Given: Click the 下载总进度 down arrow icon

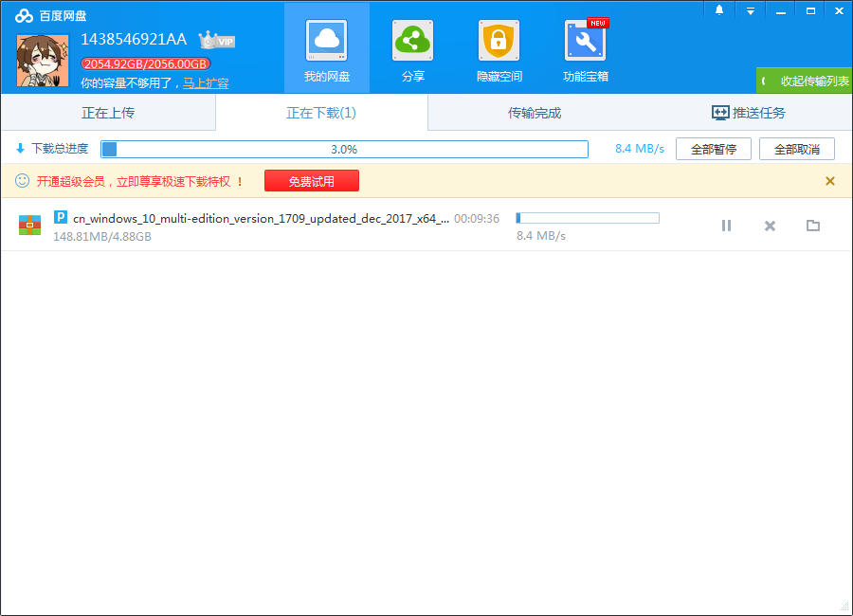Looking at the screenshot, I should [x=20, y=148].
